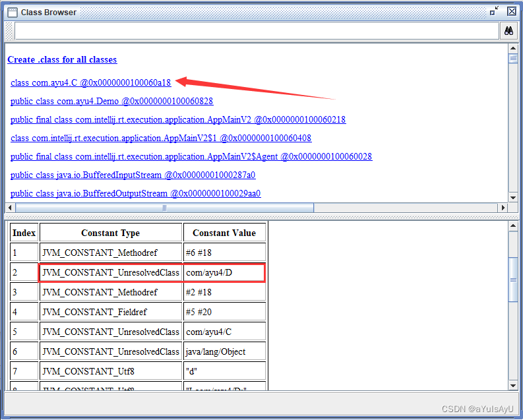Screen dimensions: 523x420
Task: Click the Constant Type column header
Action: 110,233
